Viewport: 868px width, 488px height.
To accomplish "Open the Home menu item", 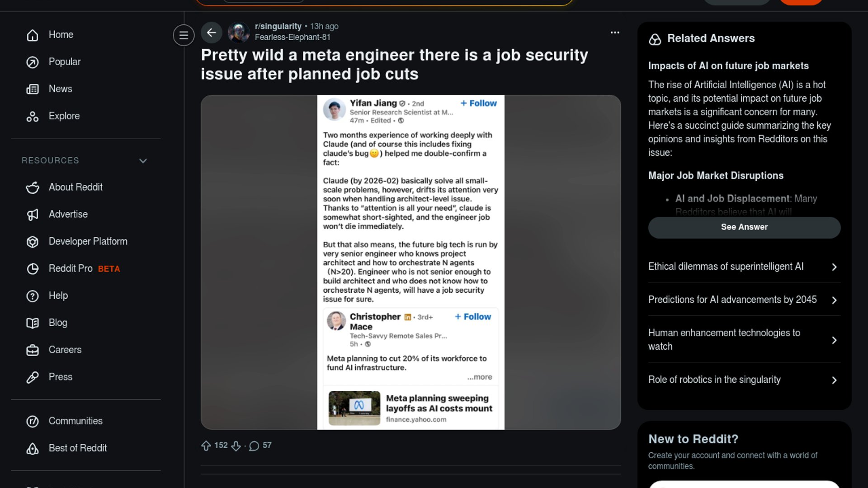I will click(x=61, y=35).
